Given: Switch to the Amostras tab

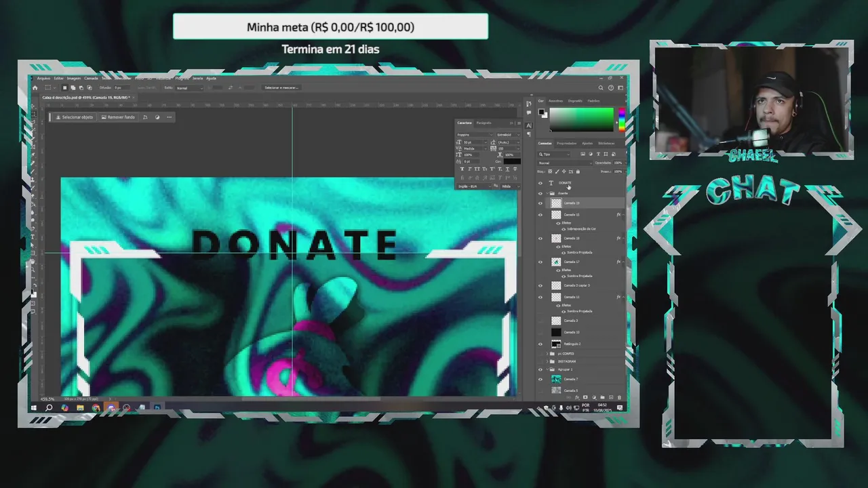Looking at the screenshot, I should coord(556,101).
